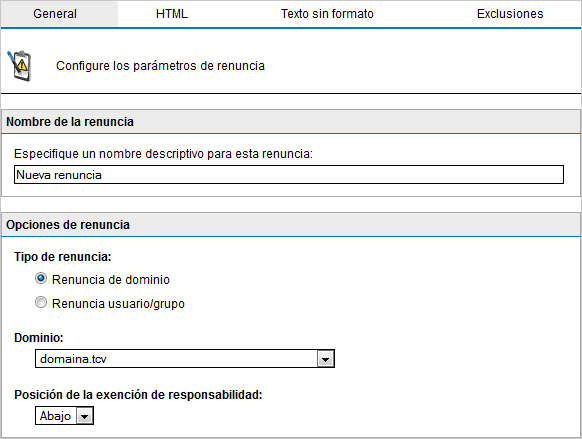
Task: Focus the Nueva renuncia name field
Action: (289, 174)
